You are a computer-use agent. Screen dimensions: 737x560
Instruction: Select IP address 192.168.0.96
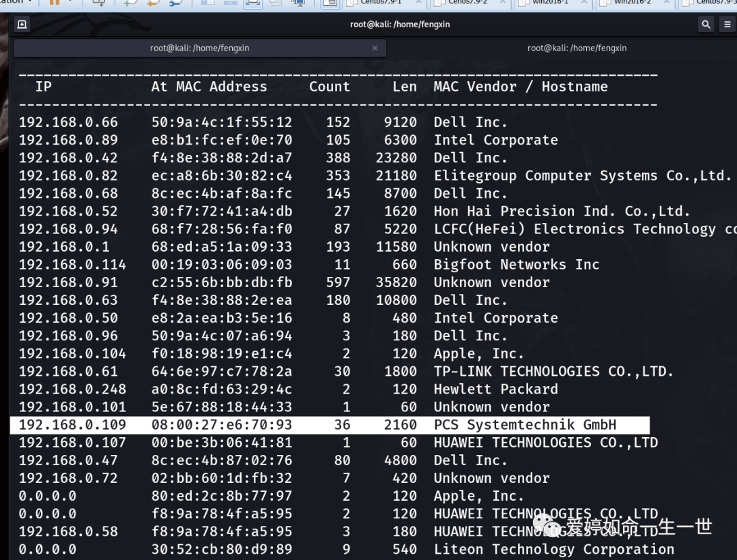[x=68, y=336]
